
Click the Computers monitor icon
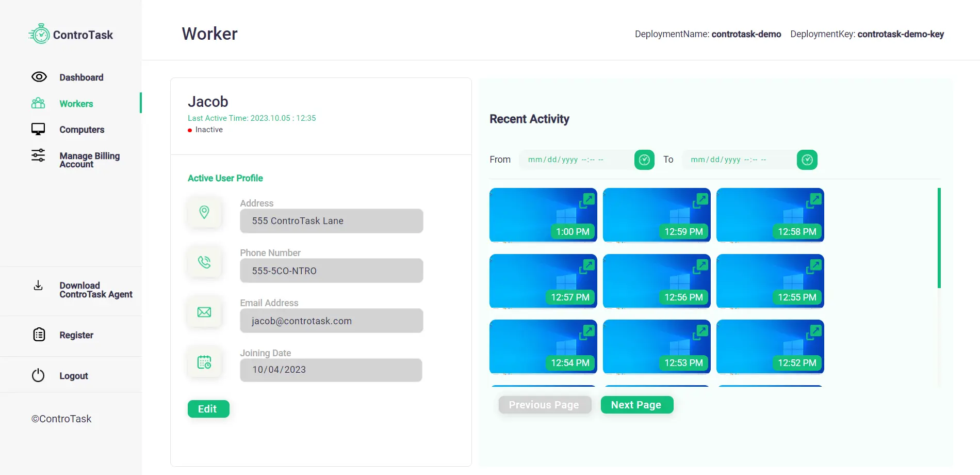38,129
